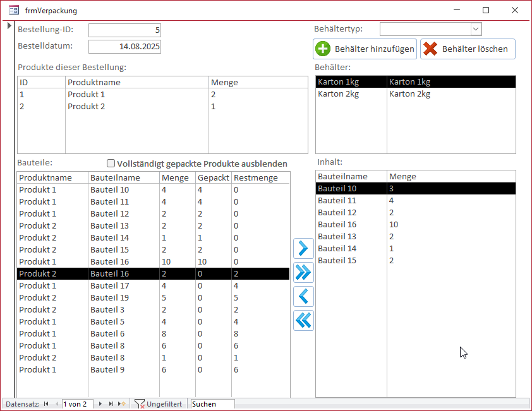Select 'Bauteil 17' row in Bauteile list

point(109,286)
